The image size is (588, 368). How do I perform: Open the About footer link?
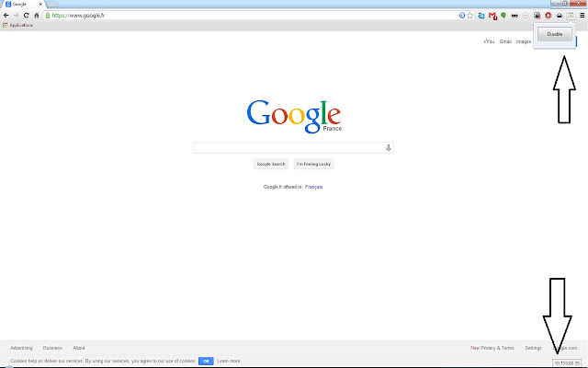coord(79,348)
